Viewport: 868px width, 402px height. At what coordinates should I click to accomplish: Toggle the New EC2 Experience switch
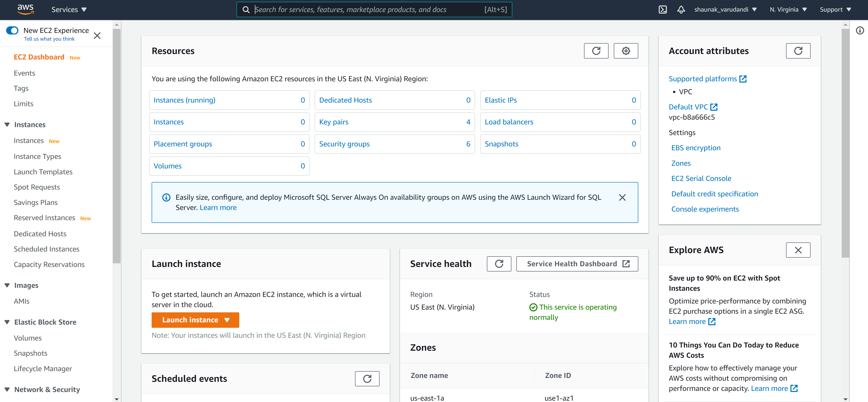(x=12, y=31)
